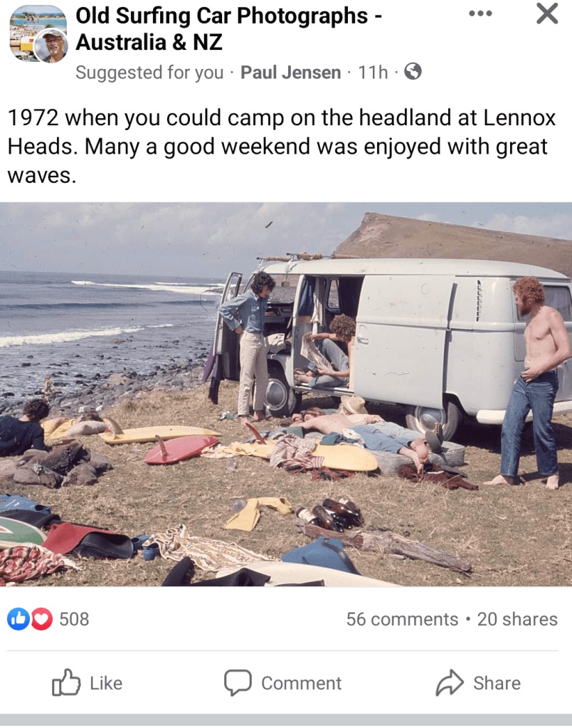Open the Lennox Heads van photo
The height and width of the screenshot is (728, 572).
click(286, 394)
